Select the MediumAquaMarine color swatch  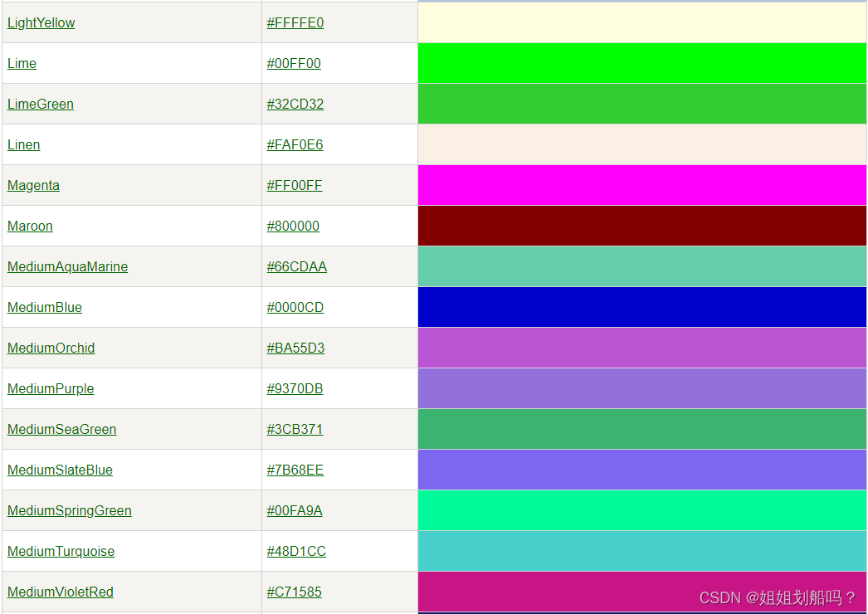(642, 267)
